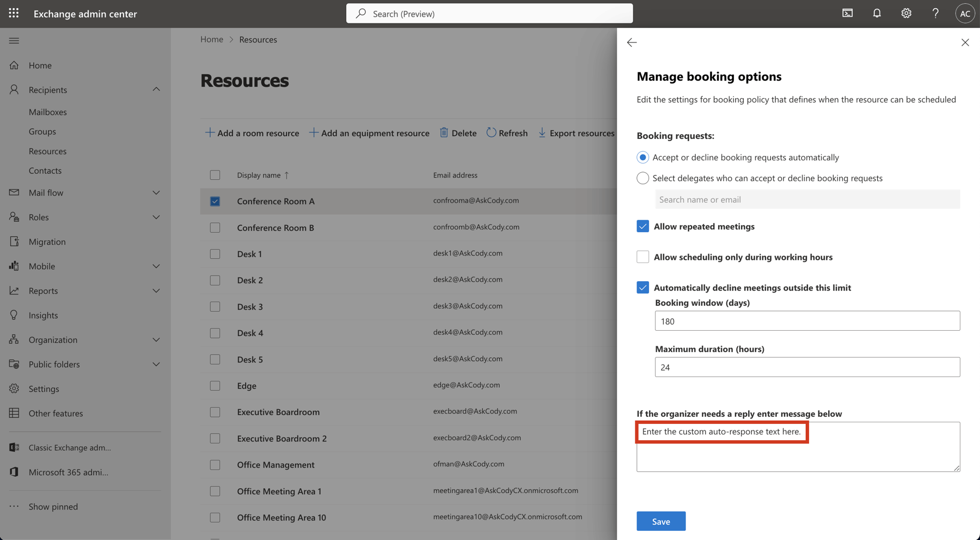Sort by the Display name column header
980x540 pixels.
pos(262,175)
